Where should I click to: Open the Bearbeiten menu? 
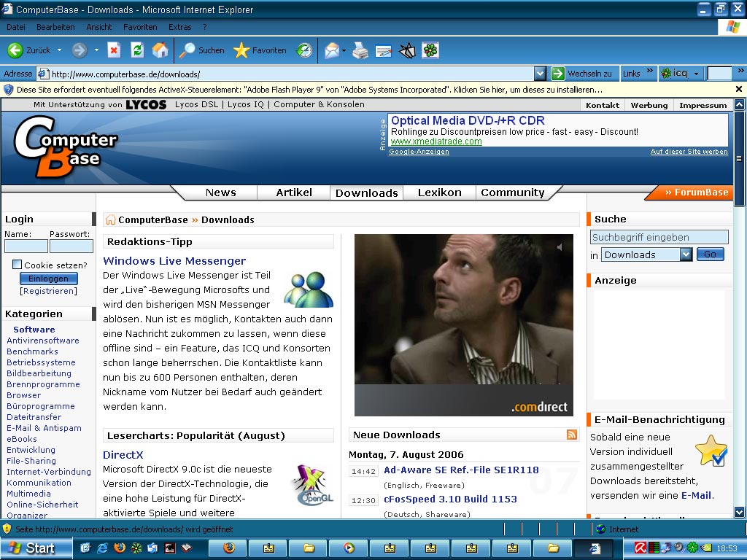pos(55,27)
